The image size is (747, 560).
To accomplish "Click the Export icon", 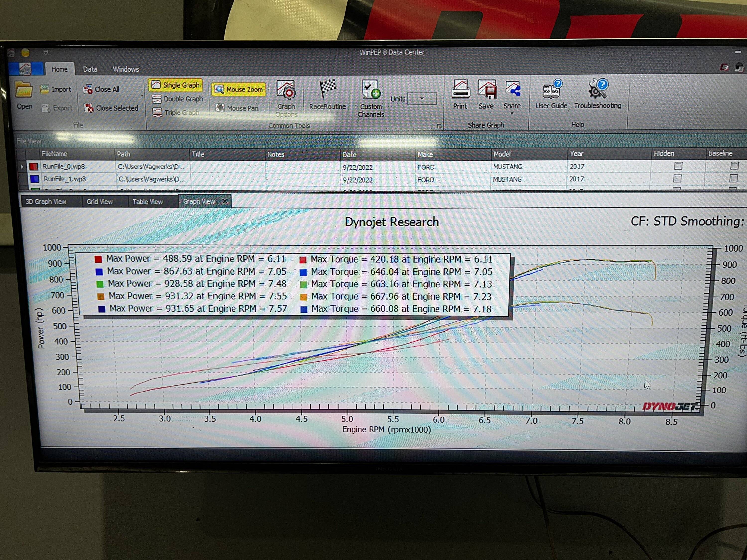I will coord(46,108).
